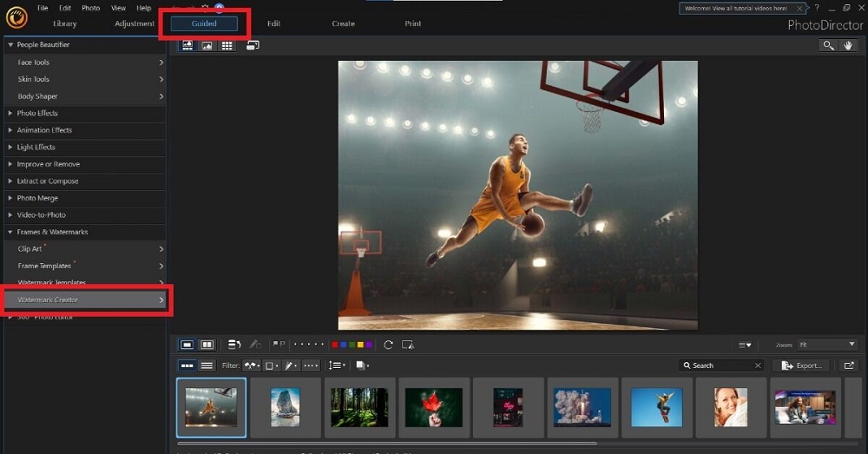Open the flag filter dropdown
868x454 pixels.
[252, 365]
